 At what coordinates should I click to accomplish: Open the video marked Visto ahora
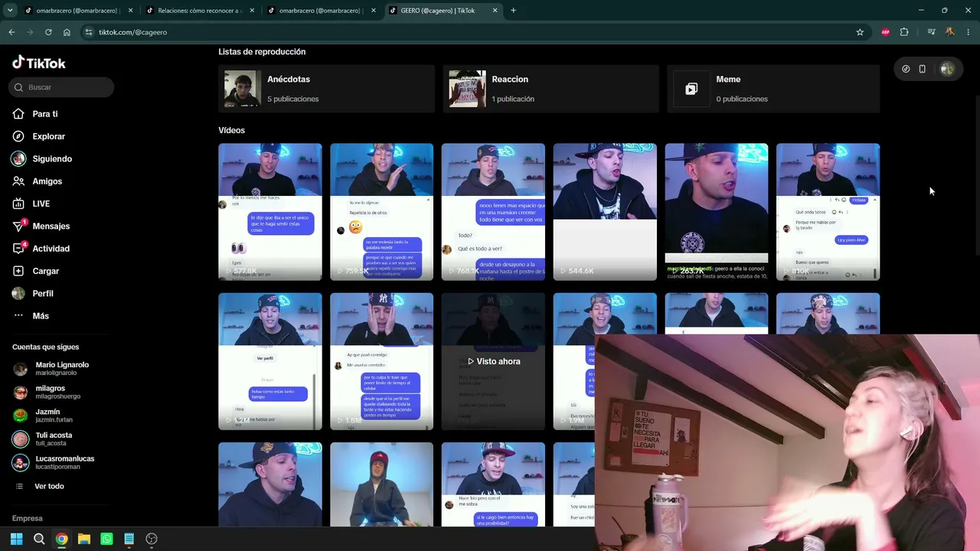[493, 361]
